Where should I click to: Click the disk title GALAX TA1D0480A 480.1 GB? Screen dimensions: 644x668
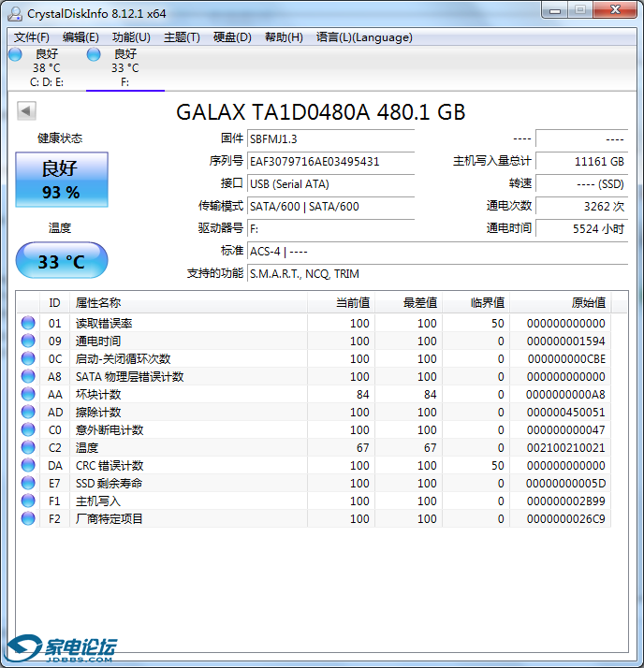320,112
